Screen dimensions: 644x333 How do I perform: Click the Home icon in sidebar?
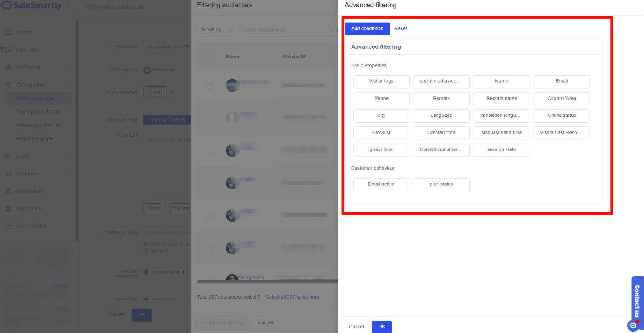click(8, 33)
